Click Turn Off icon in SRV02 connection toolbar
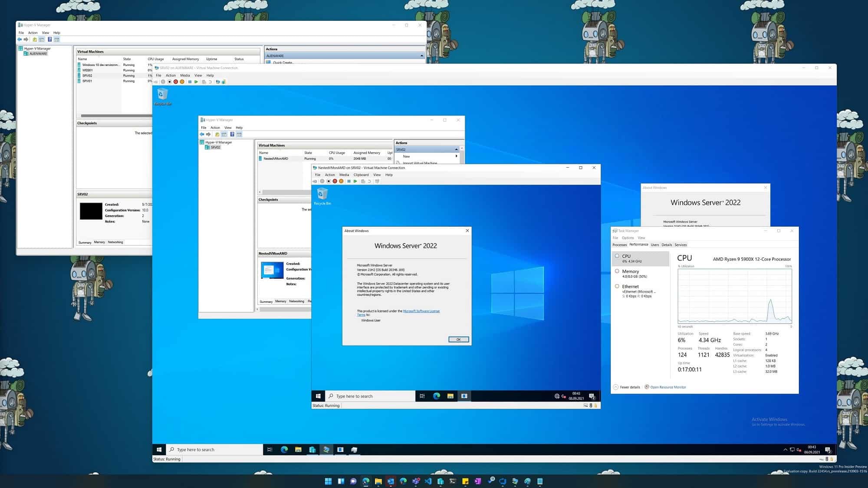Viewport: 868px width, 488px height. click(x=170, y=82)
